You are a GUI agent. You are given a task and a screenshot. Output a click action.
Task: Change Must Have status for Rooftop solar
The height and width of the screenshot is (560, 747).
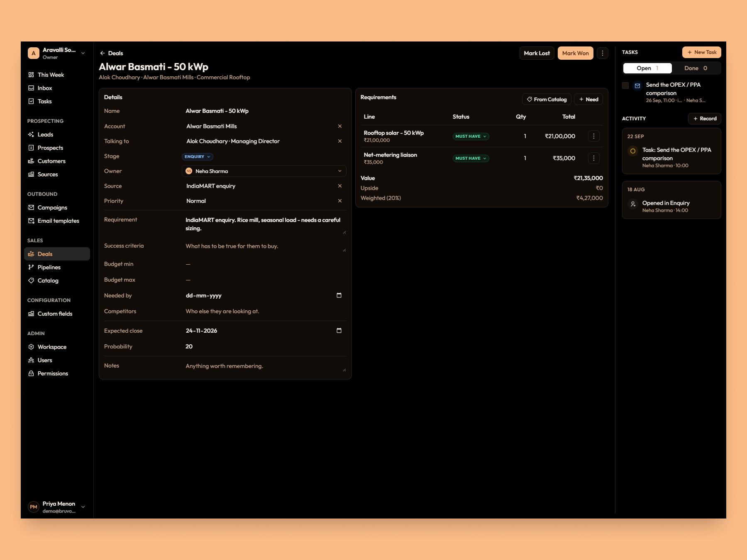pyautogui.click(x=471, y=136)
